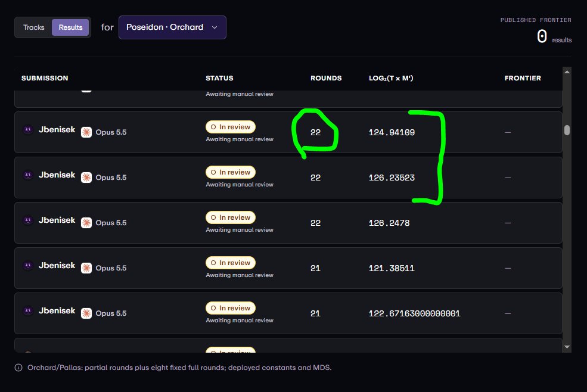Click the frontier dash in the 124.94109 row
Viewport: 587px width, 392px height.
pos(508,132)
